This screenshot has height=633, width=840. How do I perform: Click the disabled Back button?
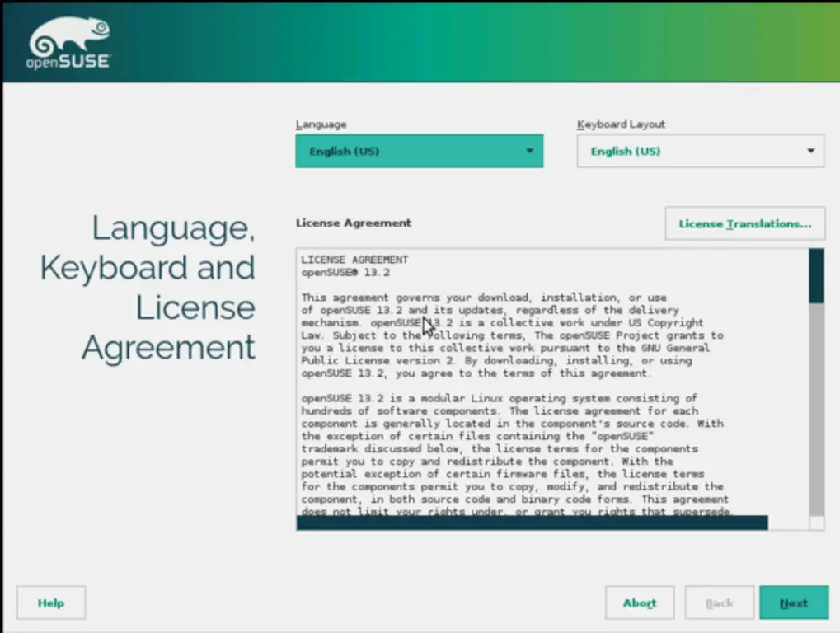[719, 603]
